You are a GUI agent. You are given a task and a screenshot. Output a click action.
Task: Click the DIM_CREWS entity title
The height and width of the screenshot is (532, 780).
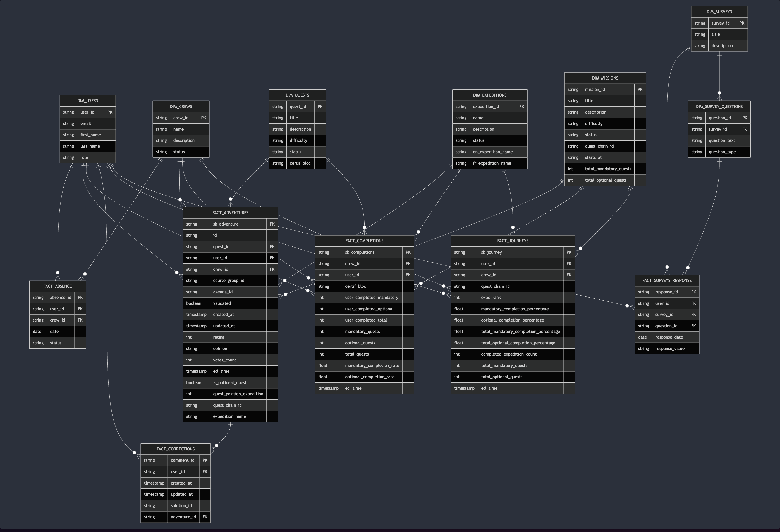181,106
